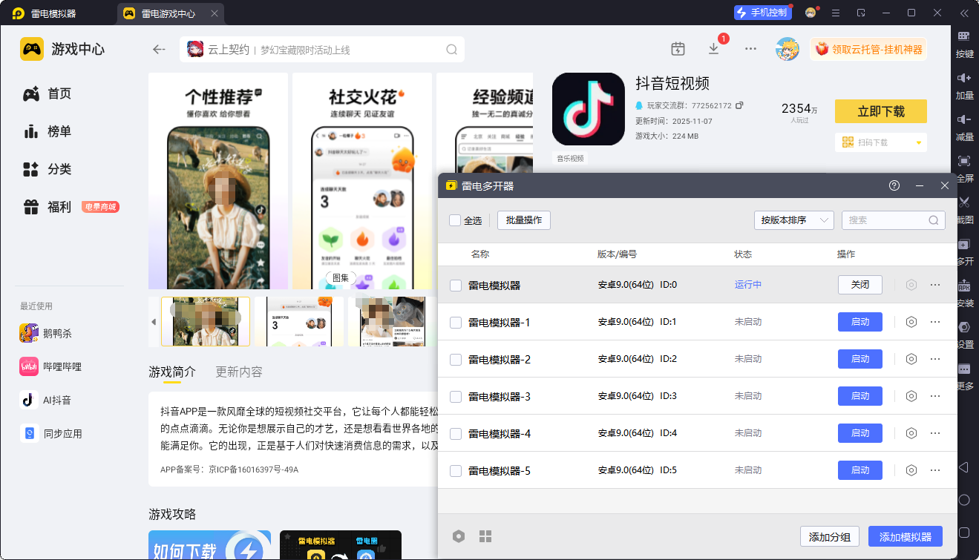The height and width of the screenshot is (560, 979).
Task: Click the back arrow in game center
Action: (x=159, y=50)
